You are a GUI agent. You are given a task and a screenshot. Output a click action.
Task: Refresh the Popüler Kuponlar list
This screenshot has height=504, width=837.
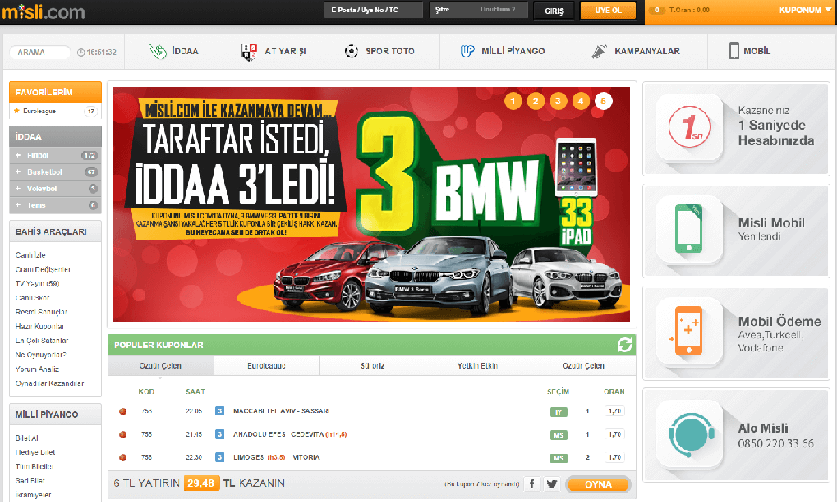click(x=625, y=345)
